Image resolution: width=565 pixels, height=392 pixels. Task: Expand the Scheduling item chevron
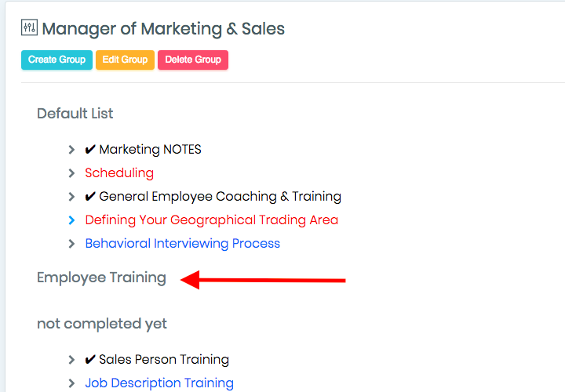click(71, 173)
